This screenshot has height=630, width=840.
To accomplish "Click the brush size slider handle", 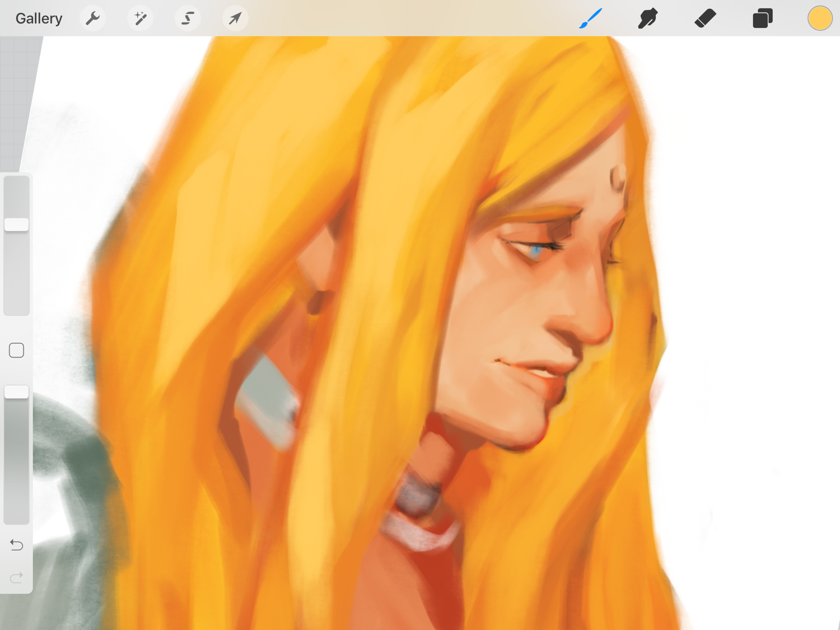I will [x=16, y=225].
